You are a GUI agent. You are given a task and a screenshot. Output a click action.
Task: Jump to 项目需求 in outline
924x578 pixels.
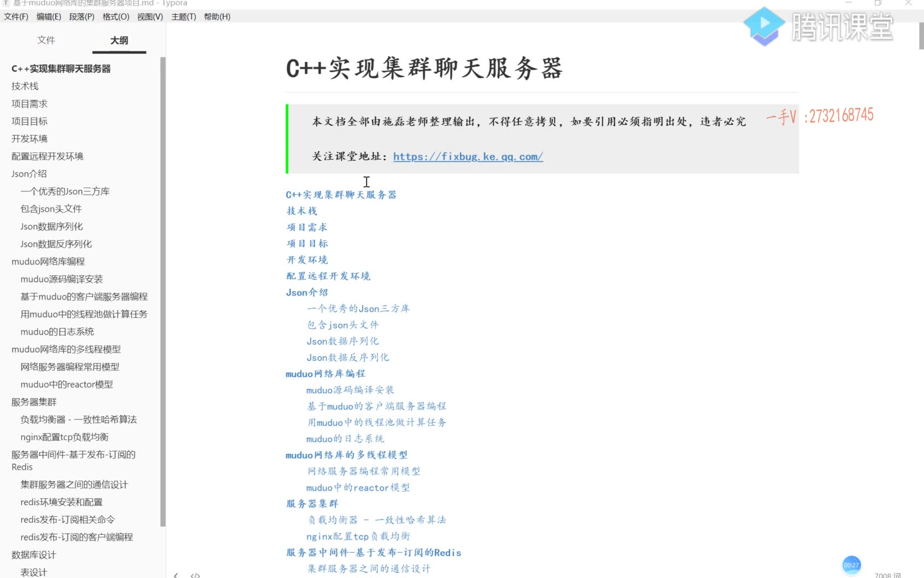[x=30, y=103]
